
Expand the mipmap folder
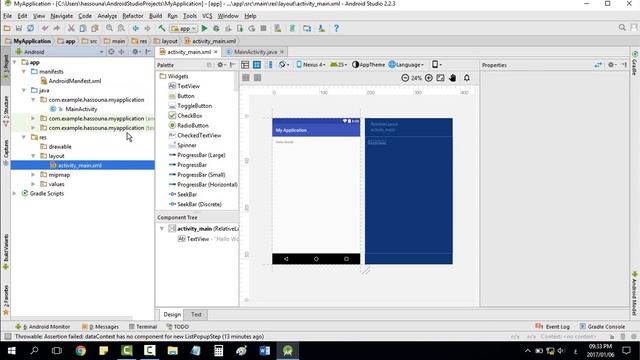pyautogui.click(x=33, y=175)
